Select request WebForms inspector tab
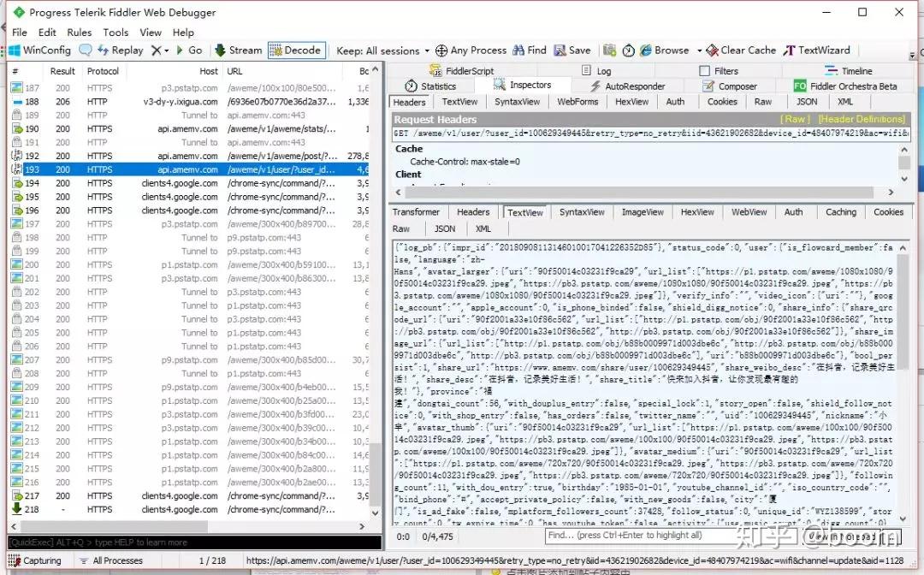This screenshot has height=575, width=924. coord(577,102)
